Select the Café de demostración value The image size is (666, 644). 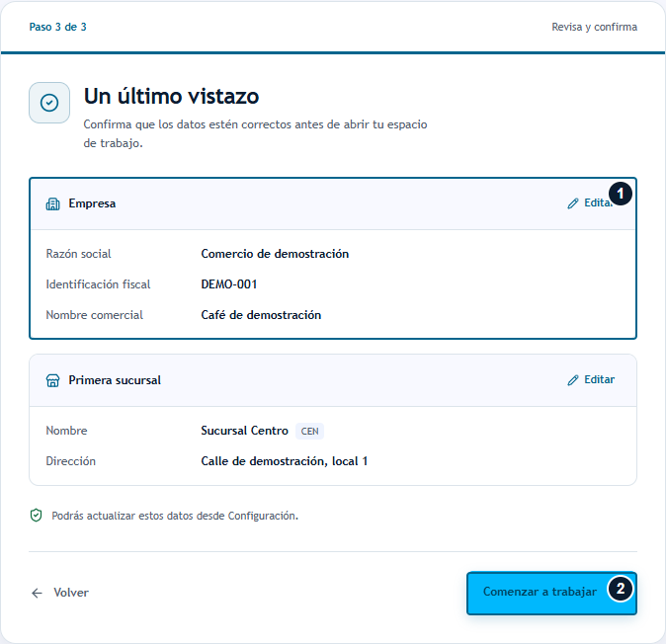click(x=261, y=315)
